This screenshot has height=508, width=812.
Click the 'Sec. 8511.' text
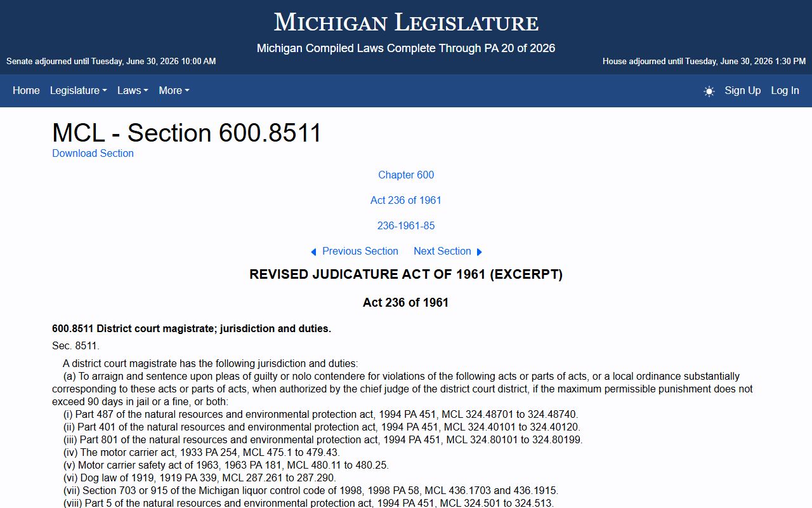(x=75, y=346)
